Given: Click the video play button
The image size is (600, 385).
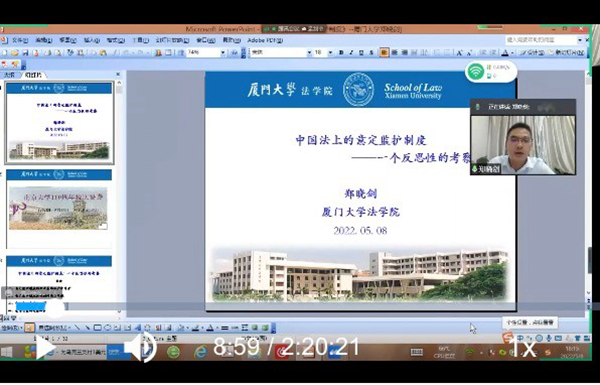Looking at the screenshot, I should click(45, 347).
